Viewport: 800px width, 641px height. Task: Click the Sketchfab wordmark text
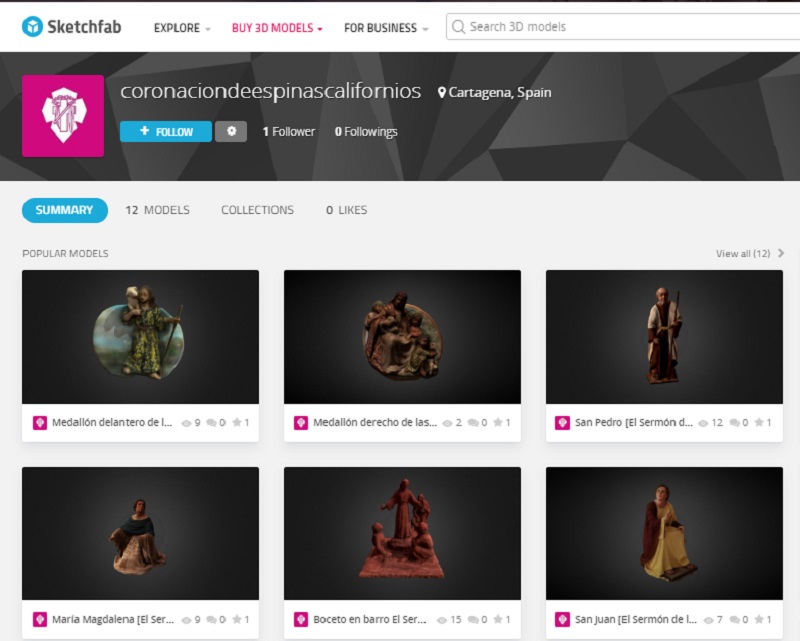click(84, 27)
